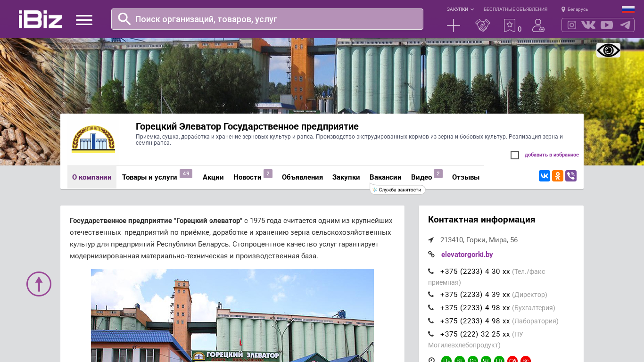Open the iBiz Telegram channel
Viewport: 644px width, 362px height.
click(x=625, y=25)
